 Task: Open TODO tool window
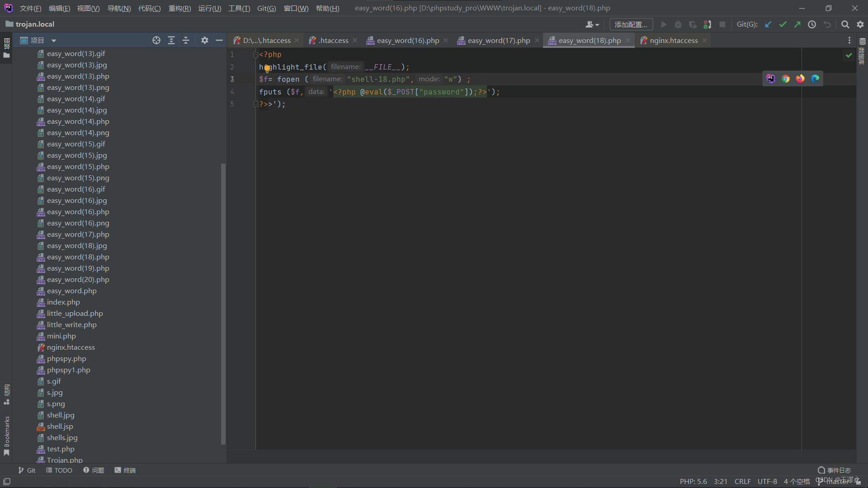click(x=59, y=470)
